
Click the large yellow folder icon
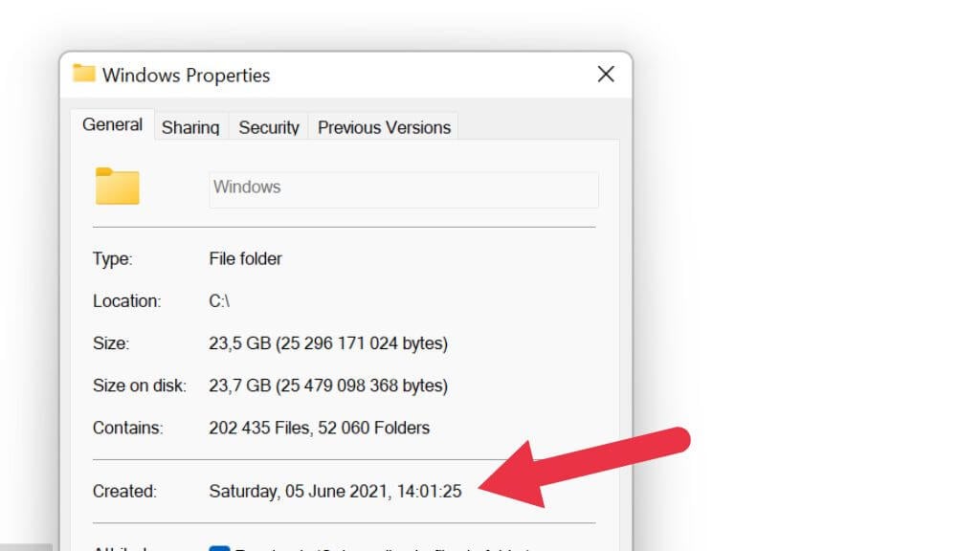click(117, 187)
